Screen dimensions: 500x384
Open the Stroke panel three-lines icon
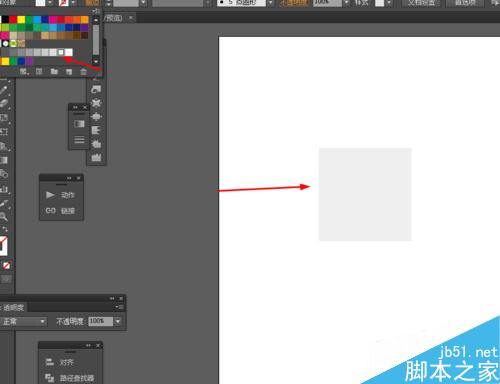pos(79,139)
